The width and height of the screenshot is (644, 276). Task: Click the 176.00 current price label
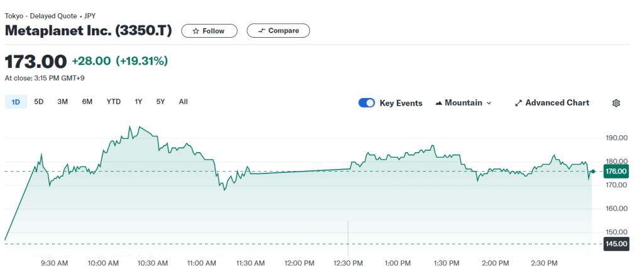616,171
